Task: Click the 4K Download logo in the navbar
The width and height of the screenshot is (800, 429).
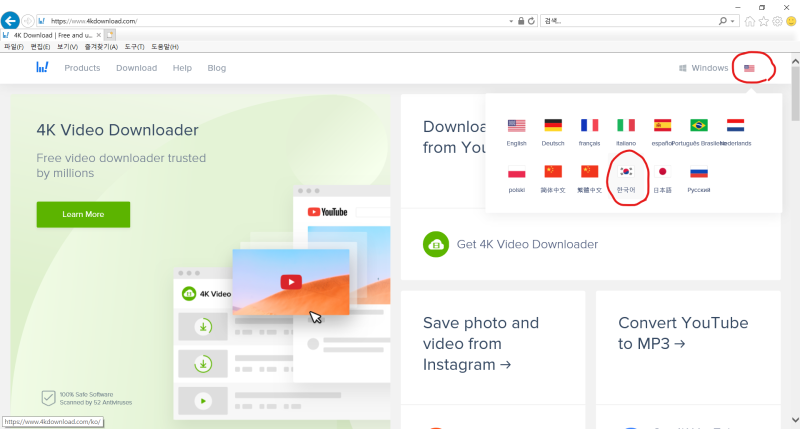Action: point(42,67)
